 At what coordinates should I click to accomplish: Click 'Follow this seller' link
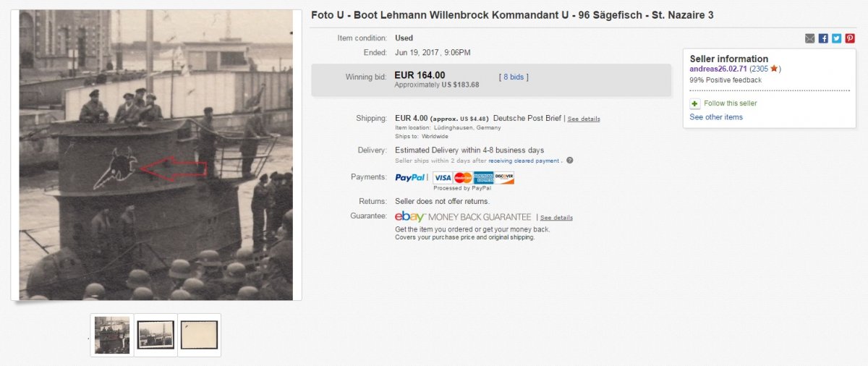pyautogui.click(x=731, y=103)
